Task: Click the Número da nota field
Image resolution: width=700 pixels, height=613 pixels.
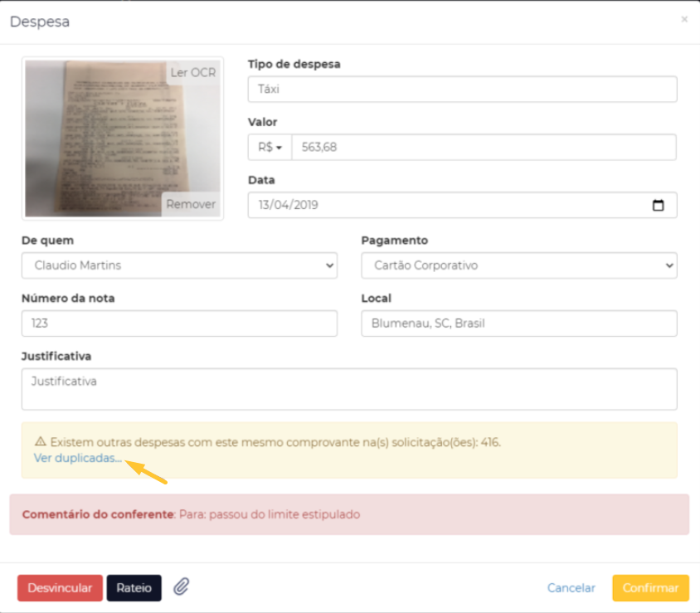Action: click(179, 324)
